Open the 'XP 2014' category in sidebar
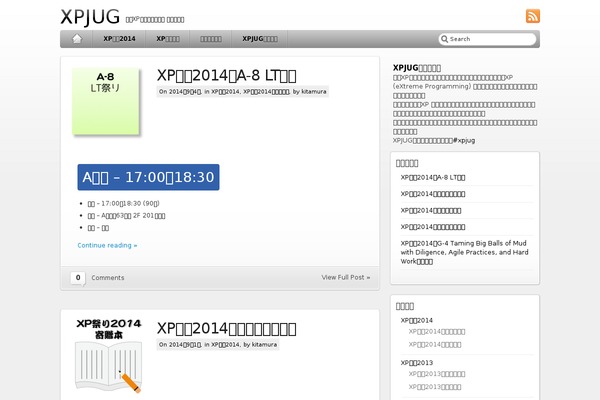The image size is (600, 400). coord(417,320)
